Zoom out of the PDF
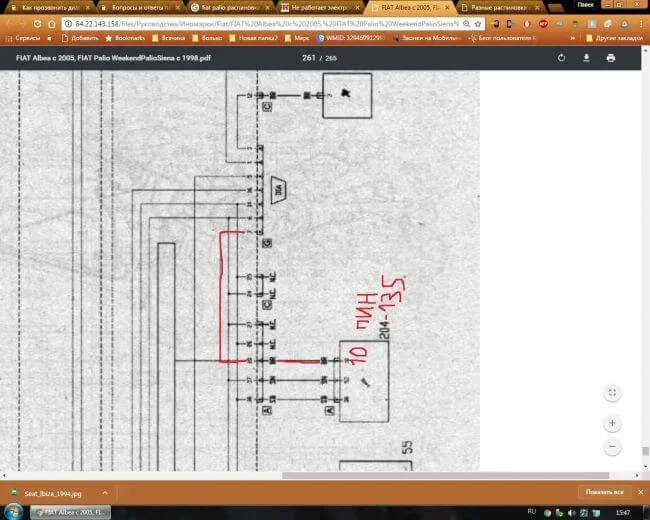Image resolution: width=650 pixels, height=520 pixels. pos(612,447)
